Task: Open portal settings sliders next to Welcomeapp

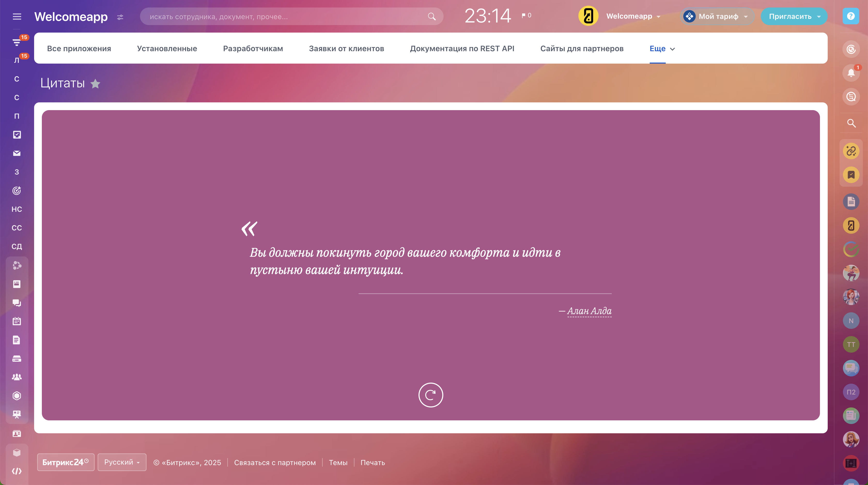Action: pyautogui.click(x=120, y=17)
